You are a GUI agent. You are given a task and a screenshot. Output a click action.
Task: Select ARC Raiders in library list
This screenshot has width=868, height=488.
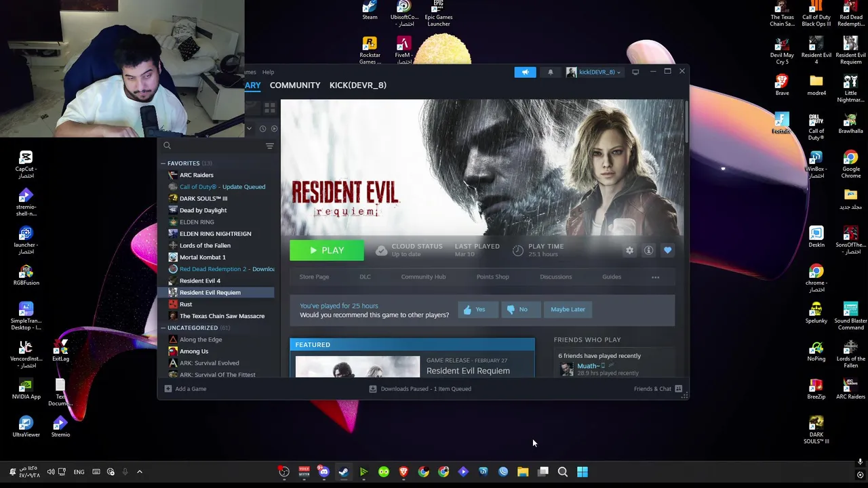click(196, 175)
